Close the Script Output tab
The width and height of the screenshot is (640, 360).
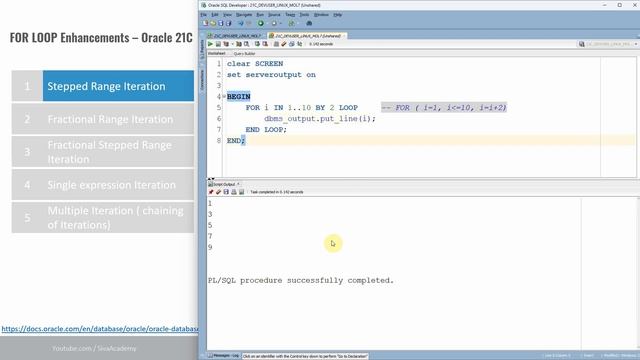click(238, 184)
